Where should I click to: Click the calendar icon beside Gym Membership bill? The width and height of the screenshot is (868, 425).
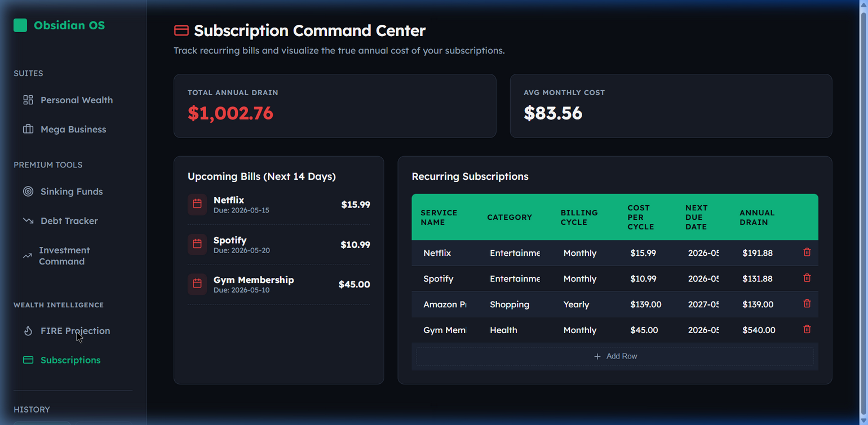click(197, 284)
